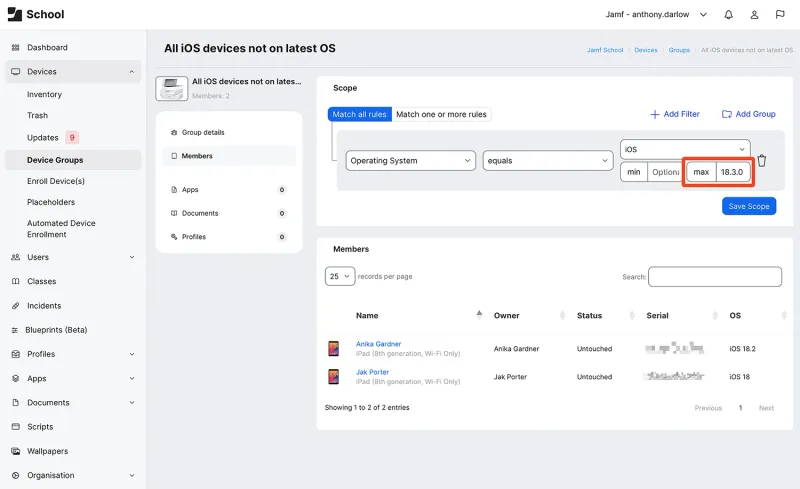
Task: Click the Members search input field
Action: (715, 277)
